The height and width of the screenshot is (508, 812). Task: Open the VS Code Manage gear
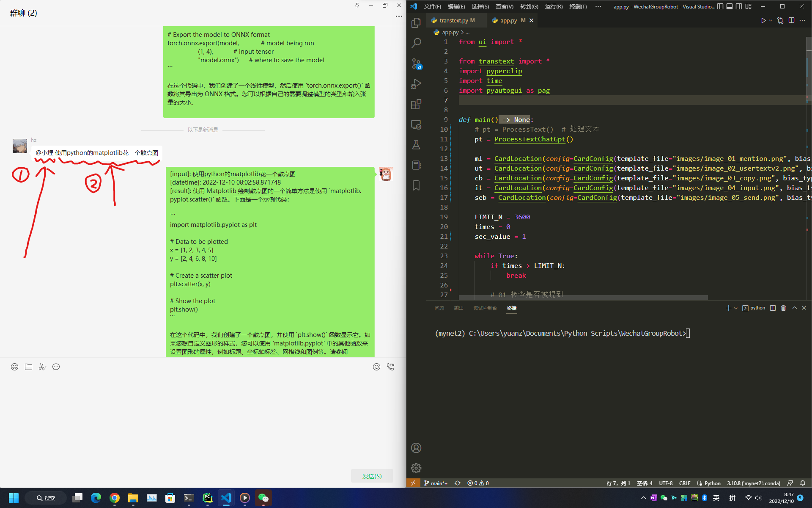(416, 468)
